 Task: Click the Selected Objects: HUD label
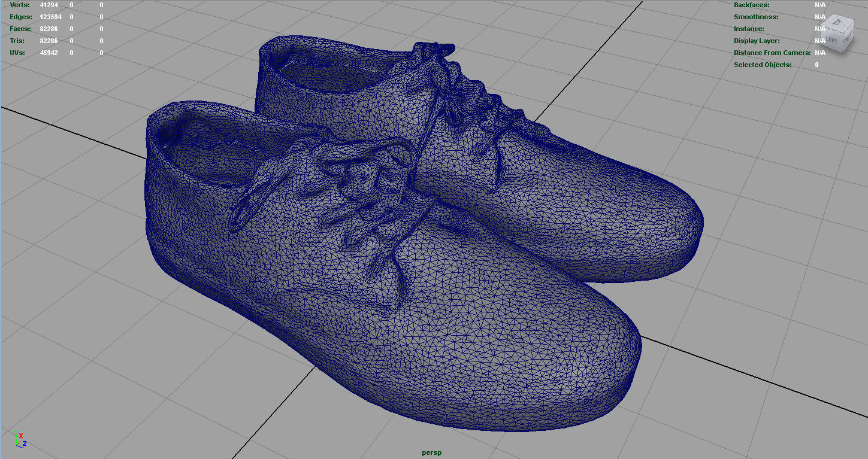pyautogui.click(x=763, y=65)
